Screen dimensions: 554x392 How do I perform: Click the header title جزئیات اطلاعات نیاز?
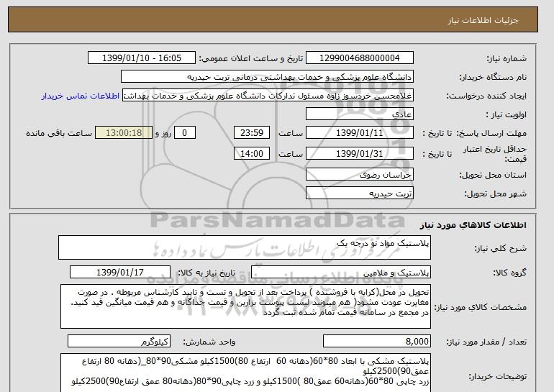click(x=483, y=20)
